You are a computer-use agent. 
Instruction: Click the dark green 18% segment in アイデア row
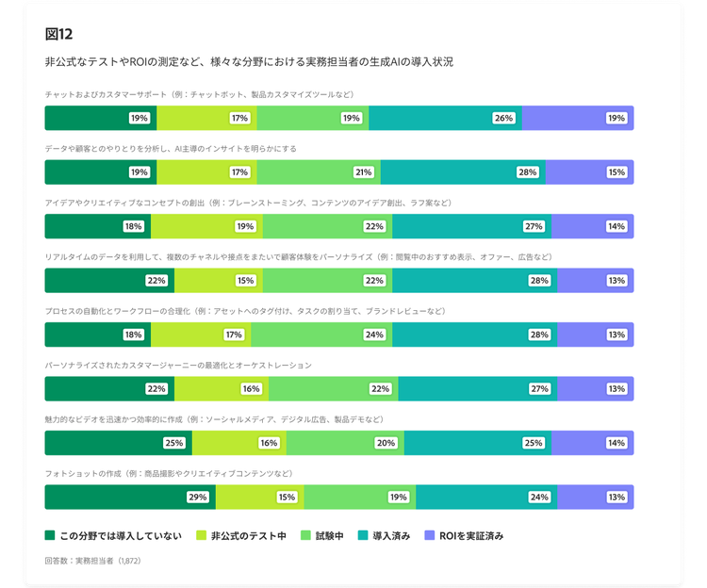tap(98, 226)
